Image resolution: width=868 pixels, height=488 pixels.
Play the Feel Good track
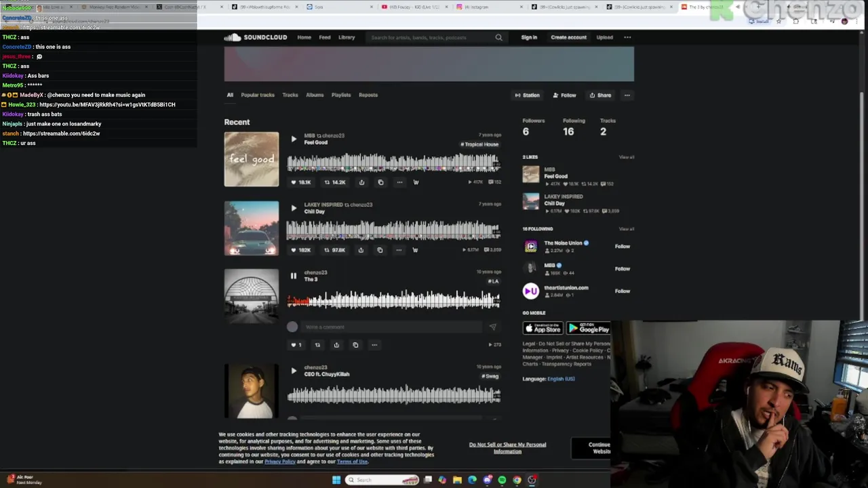coord(294,139)
